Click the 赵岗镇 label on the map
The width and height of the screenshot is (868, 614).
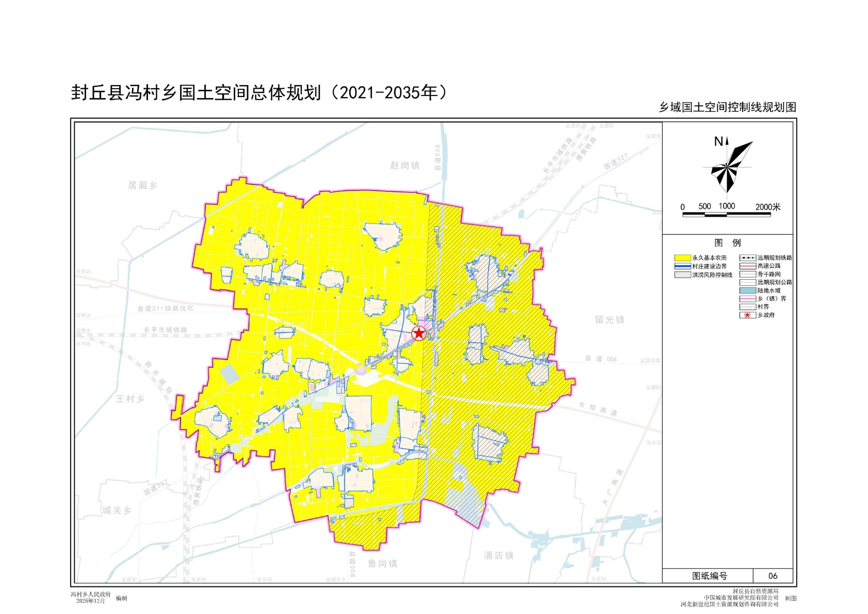point(405,165)
